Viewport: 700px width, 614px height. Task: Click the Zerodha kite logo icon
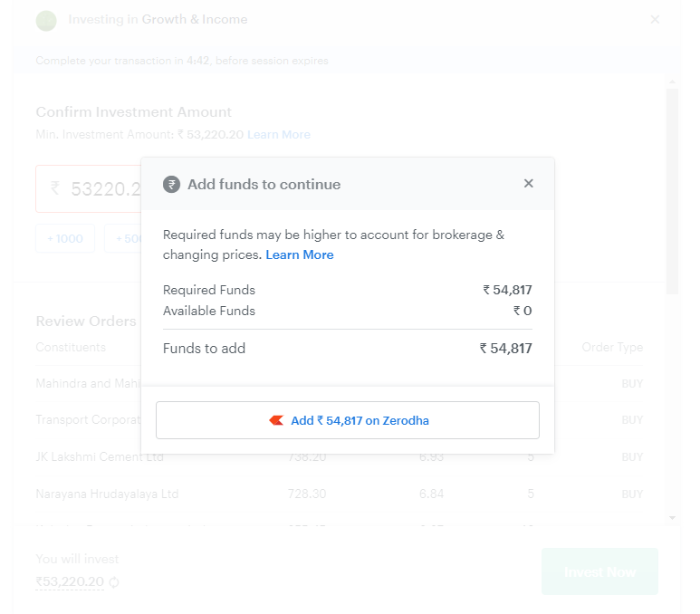(276, 421)
